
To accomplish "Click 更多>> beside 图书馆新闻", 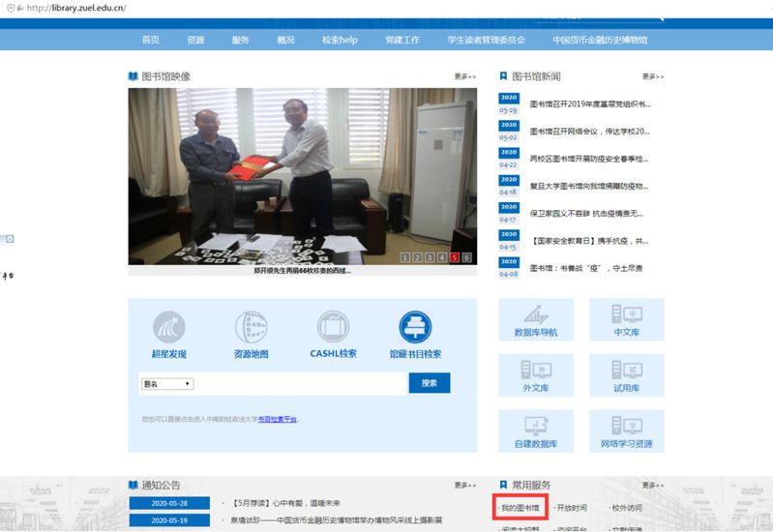I will pos(653,76).
